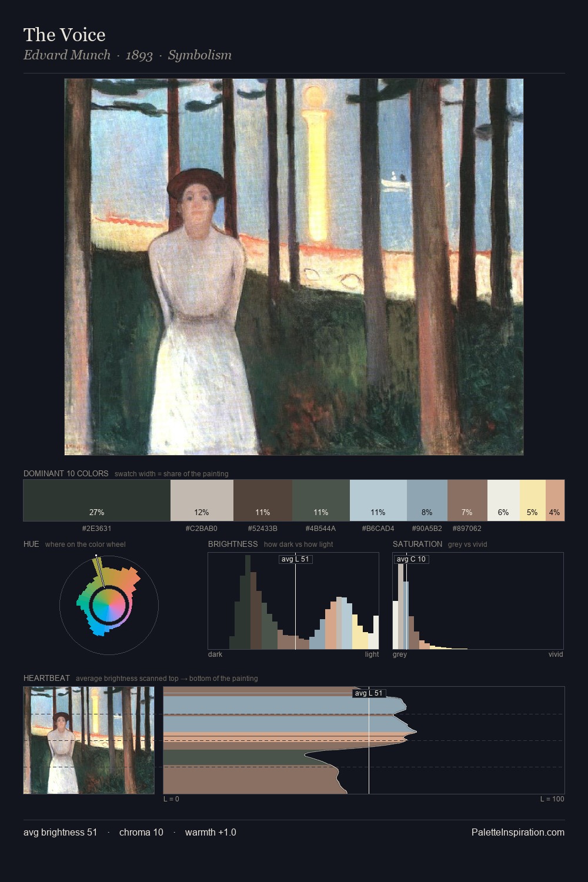Viewport: 588px width, 882px height.
Task: Click the 27% dark green swatch
Action: coord(97,500)
